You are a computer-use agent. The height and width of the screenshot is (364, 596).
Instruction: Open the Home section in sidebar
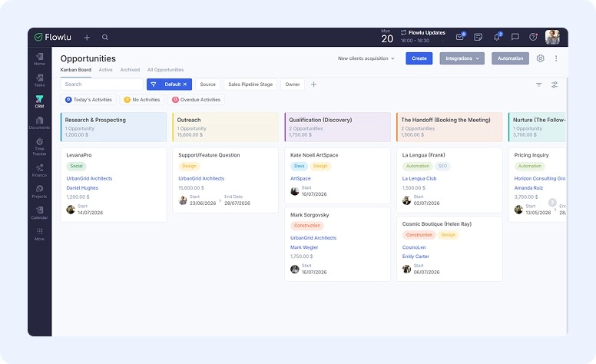pyautogui.click(x=39, y=59)
